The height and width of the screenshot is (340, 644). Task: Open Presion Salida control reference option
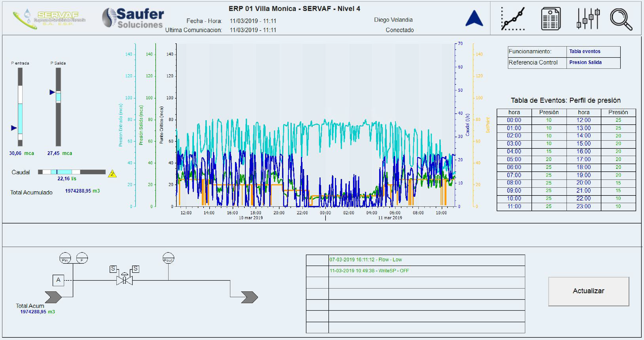point(585,62)
